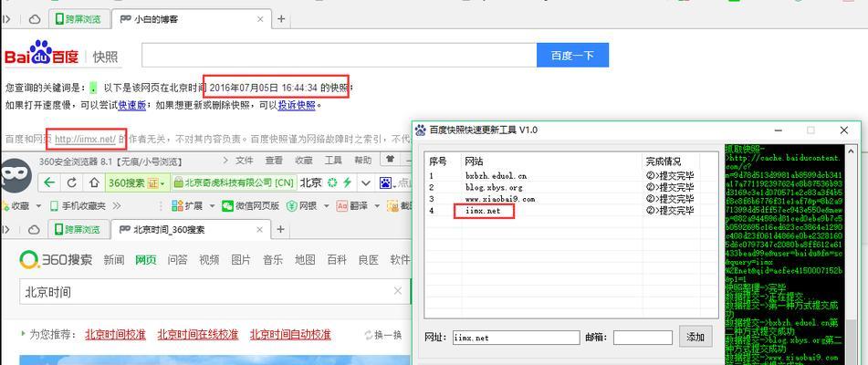Click Baidu paw search engine icon
The image size is (868, 365).
click(x=386, y=182)
